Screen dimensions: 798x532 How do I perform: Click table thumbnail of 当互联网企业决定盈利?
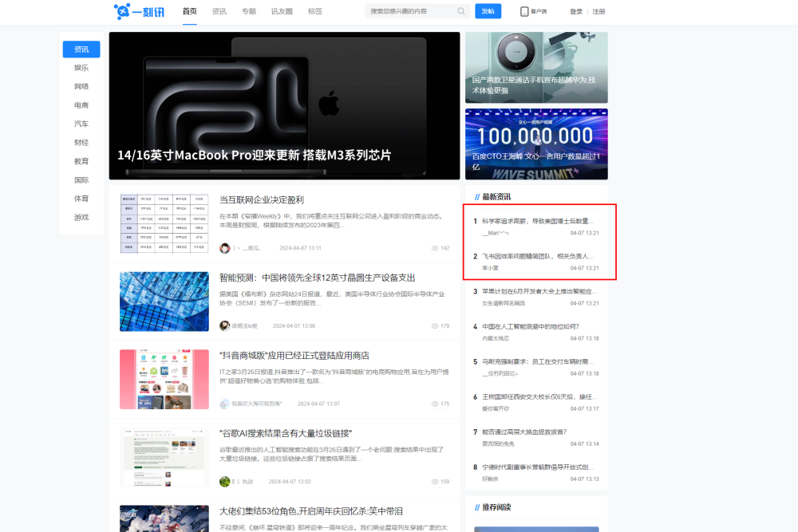pyautogui.click(x=164, y=224)
